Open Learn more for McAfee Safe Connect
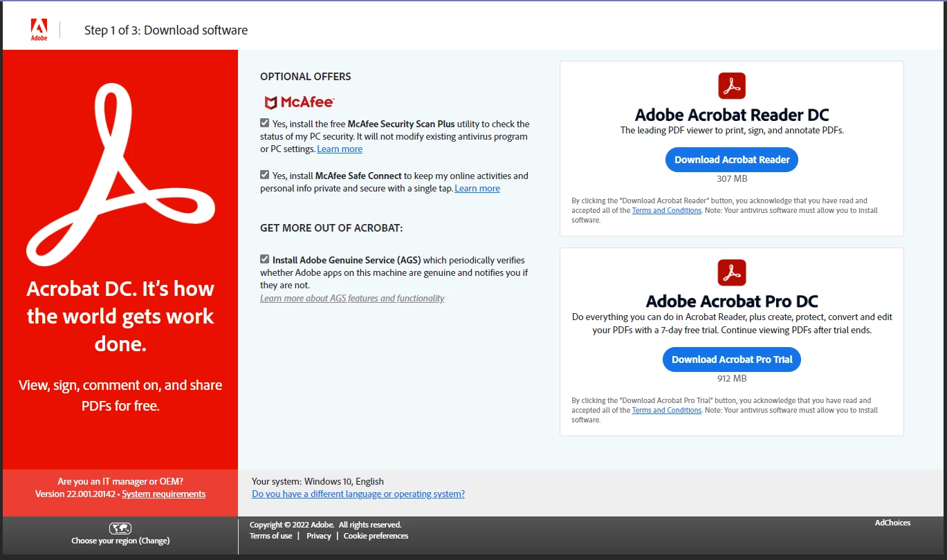The width and height of the screenshot is (947, 560). click(477, 189)
